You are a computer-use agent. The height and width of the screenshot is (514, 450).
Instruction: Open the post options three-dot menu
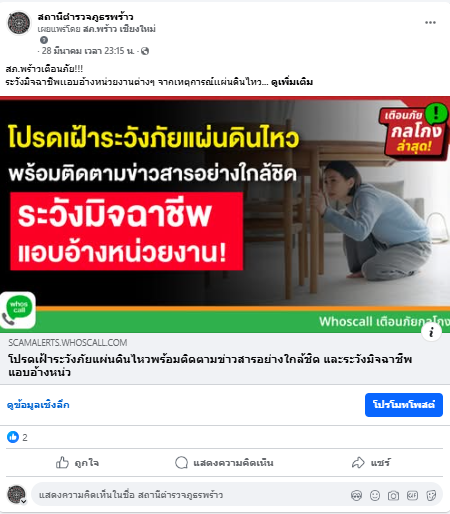pyautogui.click(x=430, y=23)
